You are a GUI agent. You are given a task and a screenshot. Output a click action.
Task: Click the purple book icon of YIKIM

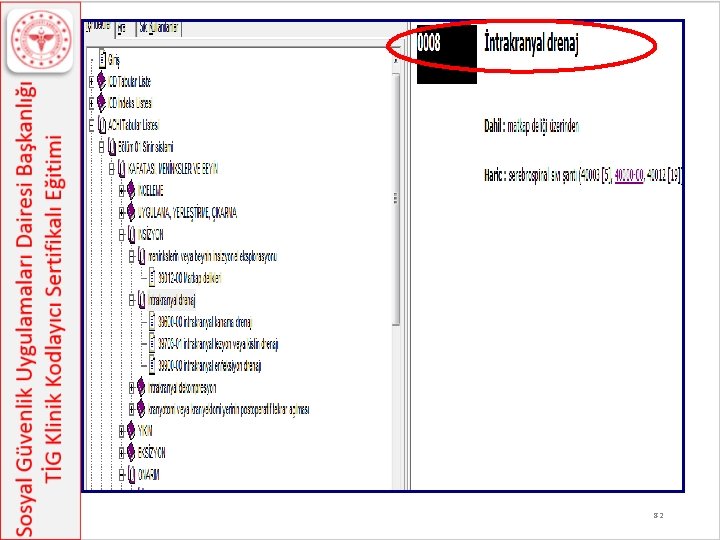[131, 431]
